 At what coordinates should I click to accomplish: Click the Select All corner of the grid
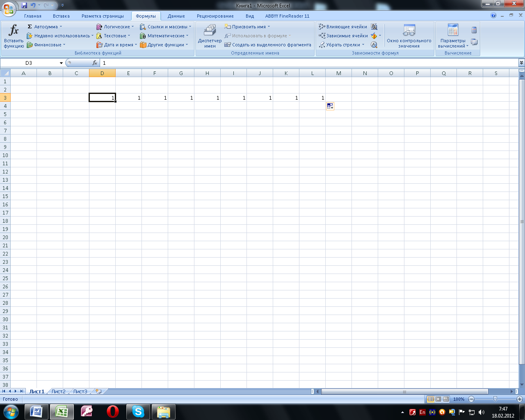point(5,73)
